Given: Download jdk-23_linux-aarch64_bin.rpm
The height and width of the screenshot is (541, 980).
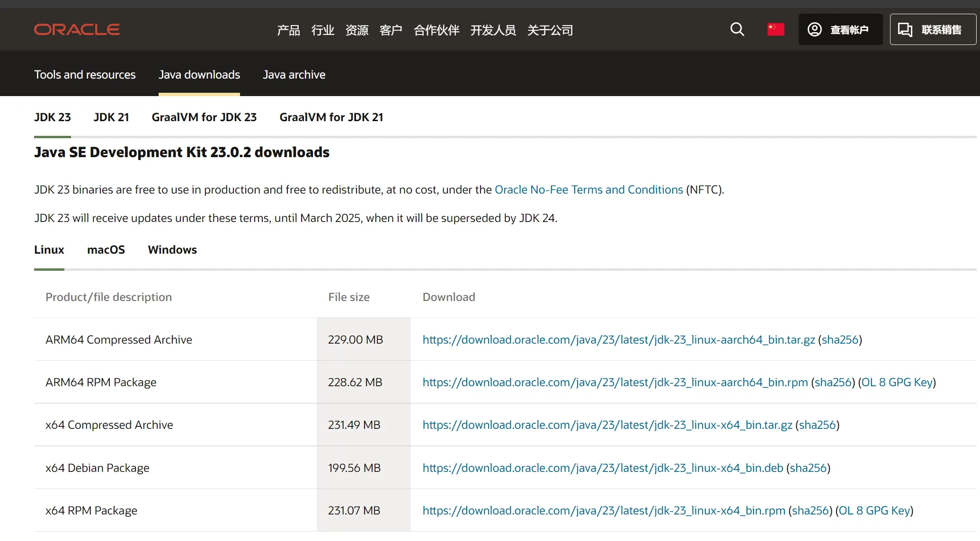Looking at the screenshot, I should point(615,382).
